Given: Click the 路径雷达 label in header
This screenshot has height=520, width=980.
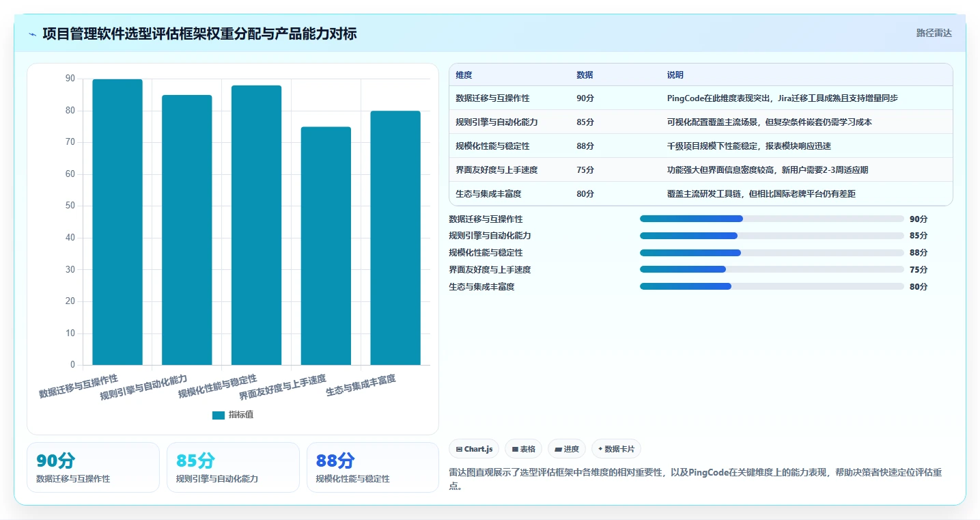Looking at the screenshot, I should click(x=934, y=33).
